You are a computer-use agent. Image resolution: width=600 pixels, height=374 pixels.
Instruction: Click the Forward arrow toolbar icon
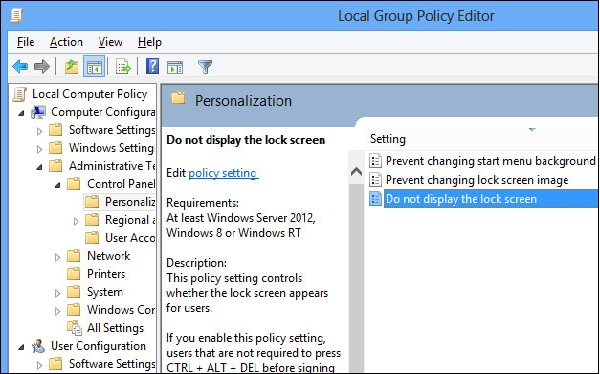point(42,67)
